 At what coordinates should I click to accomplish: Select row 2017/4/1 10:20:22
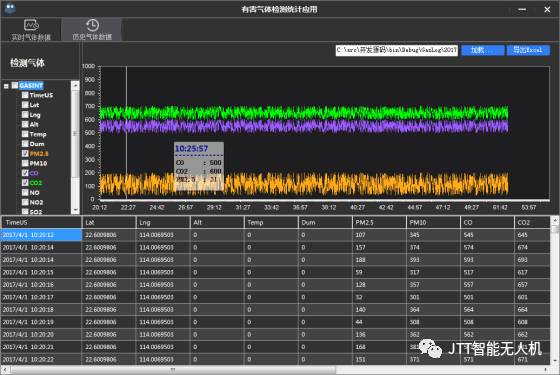[x=275, y=359]
